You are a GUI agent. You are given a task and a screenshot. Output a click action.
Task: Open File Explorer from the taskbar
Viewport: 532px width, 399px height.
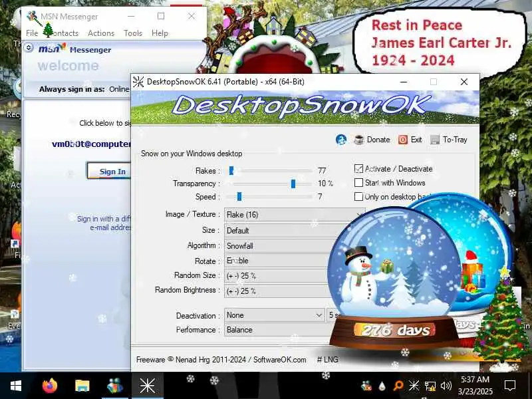click(82, 386)
